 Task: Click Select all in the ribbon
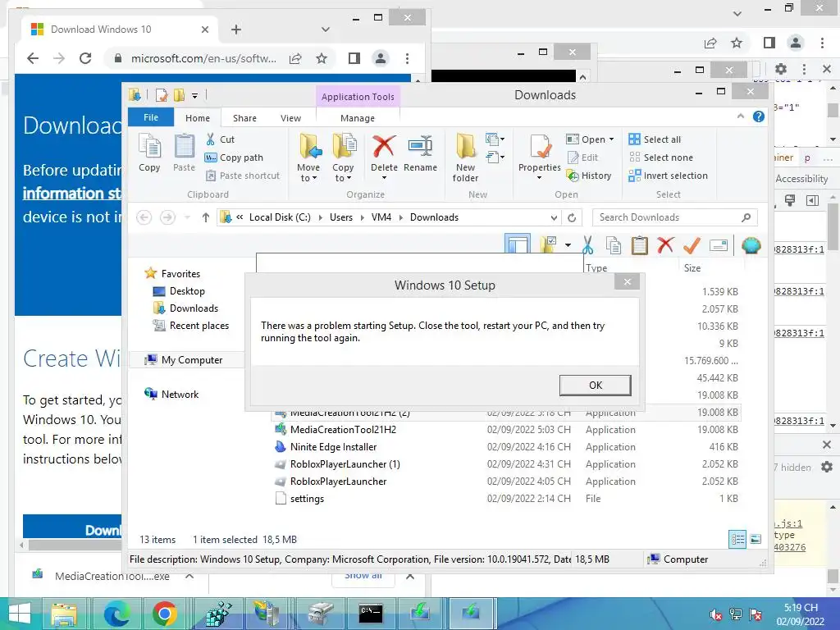pyautogui.click(x=655, y=139)
